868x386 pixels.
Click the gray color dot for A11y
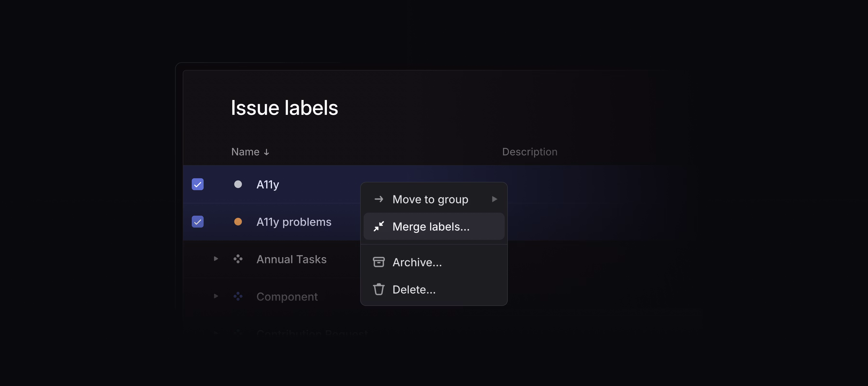238,184
